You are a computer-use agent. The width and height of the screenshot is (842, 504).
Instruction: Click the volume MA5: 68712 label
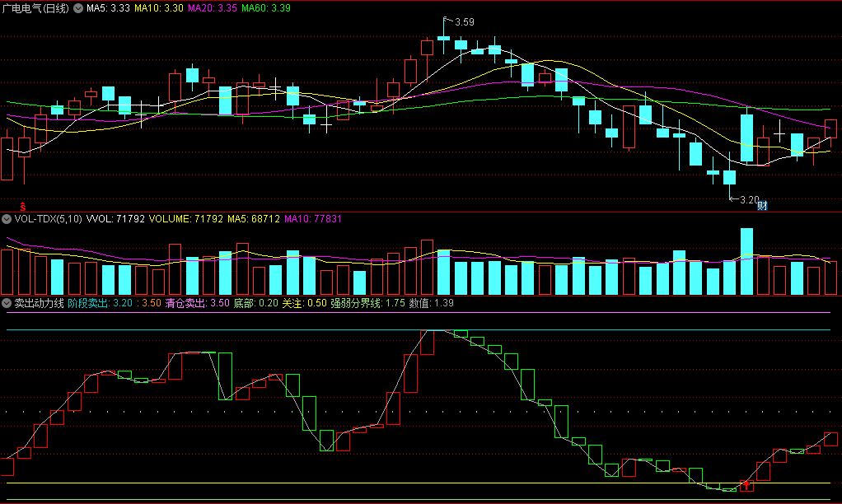254,219
